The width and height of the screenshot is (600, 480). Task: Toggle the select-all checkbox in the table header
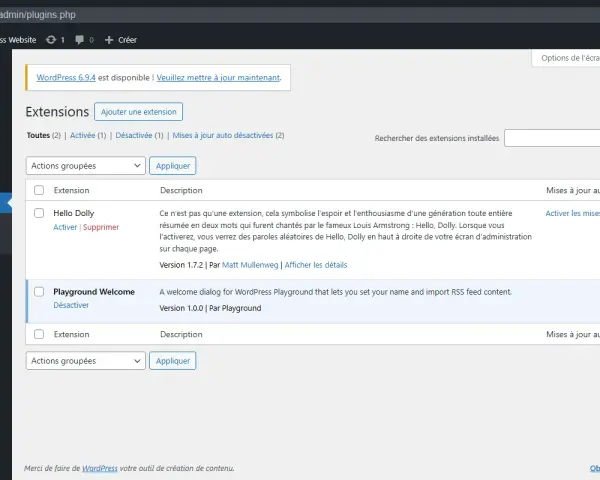(39, 190)
